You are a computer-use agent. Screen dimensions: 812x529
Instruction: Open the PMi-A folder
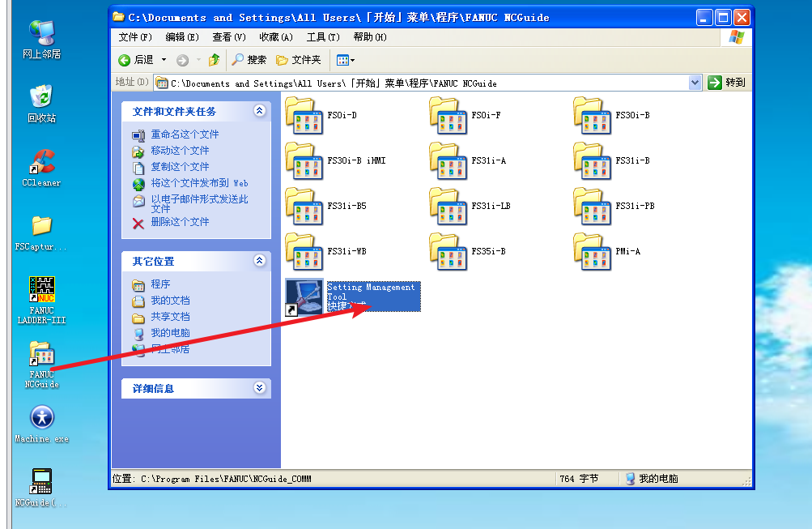[x=607, y=252]
